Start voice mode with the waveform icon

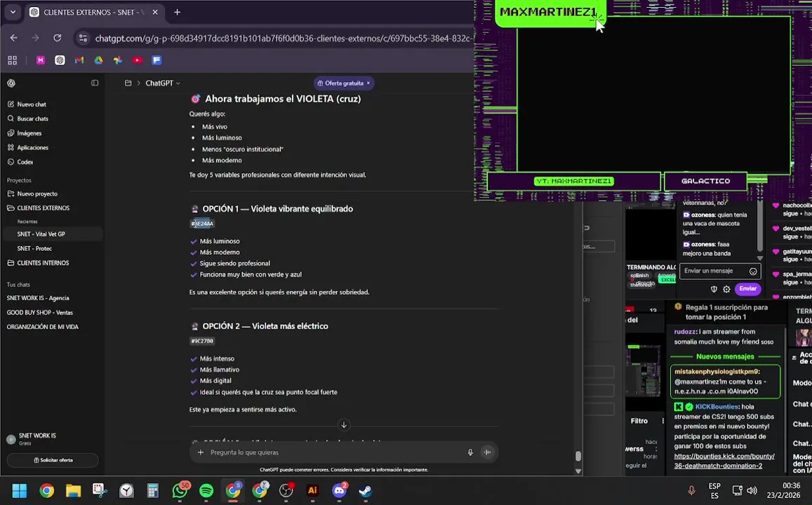(x=487, y=452)
